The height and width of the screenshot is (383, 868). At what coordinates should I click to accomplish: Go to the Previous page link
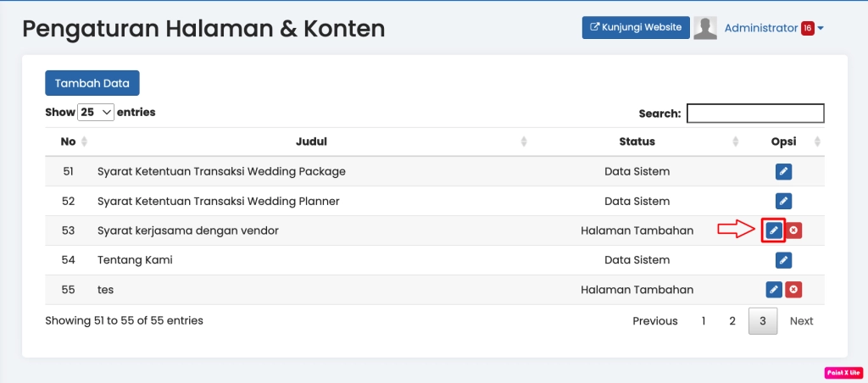[655, 321]
